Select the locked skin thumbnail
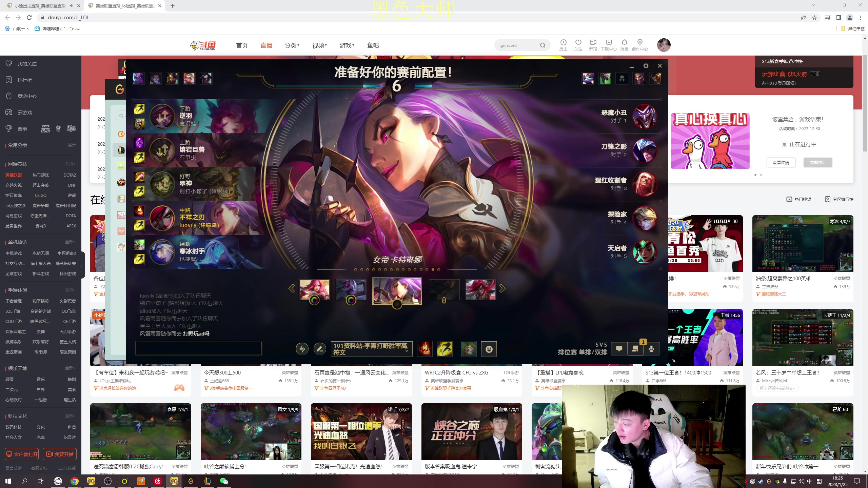Screen dimensions: 868x488 444,290
